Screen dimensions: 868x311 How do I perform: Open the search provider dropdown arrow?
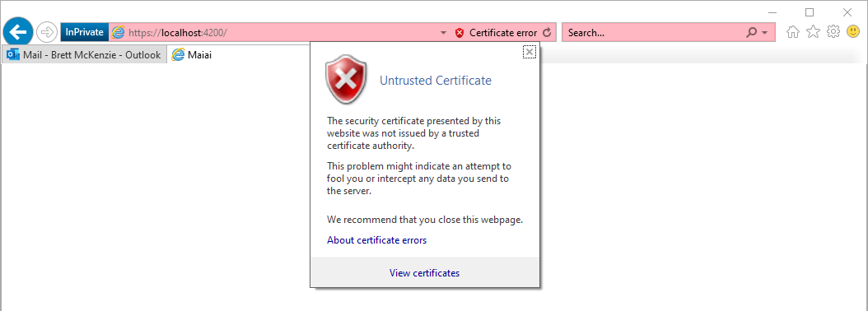point(765,33)
